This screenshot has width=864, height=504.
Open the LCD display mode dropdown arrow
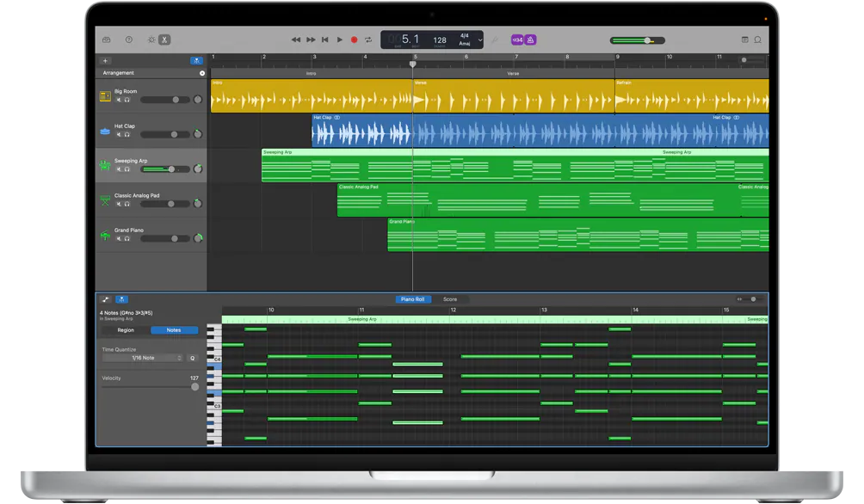click(x=480, y=40)
